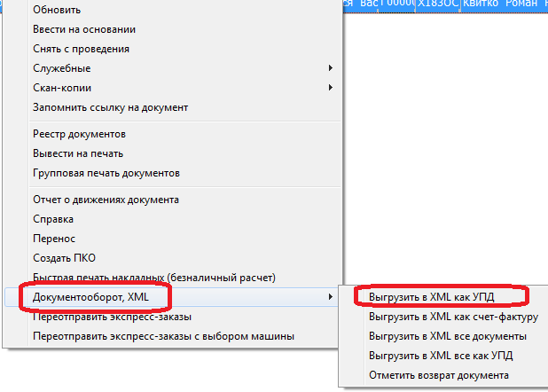Expand the 'Служебные' submenu arrow
548x392 pixels.
coord(330,68)
